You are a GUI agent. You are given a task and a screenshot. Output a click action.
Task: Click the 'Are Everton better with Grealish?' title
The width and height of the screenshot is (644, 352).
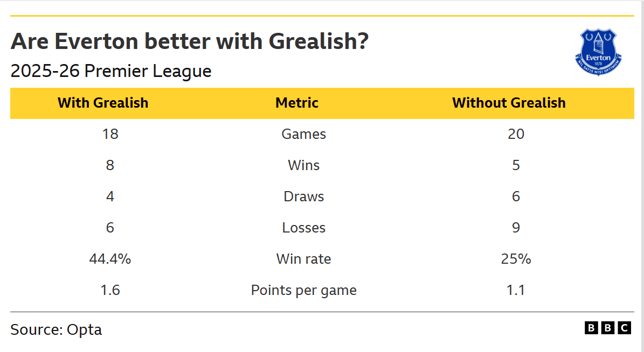(x=190, y=41)
